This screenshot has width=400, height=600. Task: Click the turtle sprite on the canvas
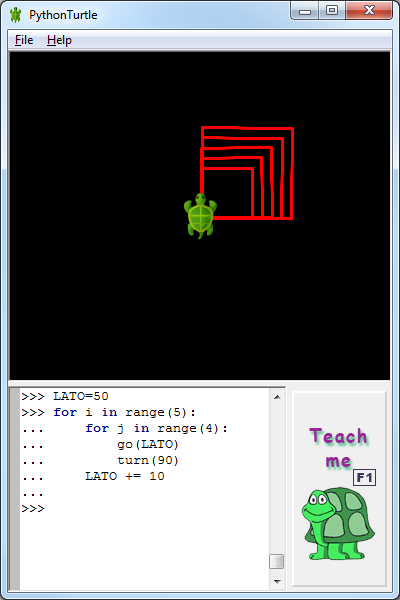point(200,215)
